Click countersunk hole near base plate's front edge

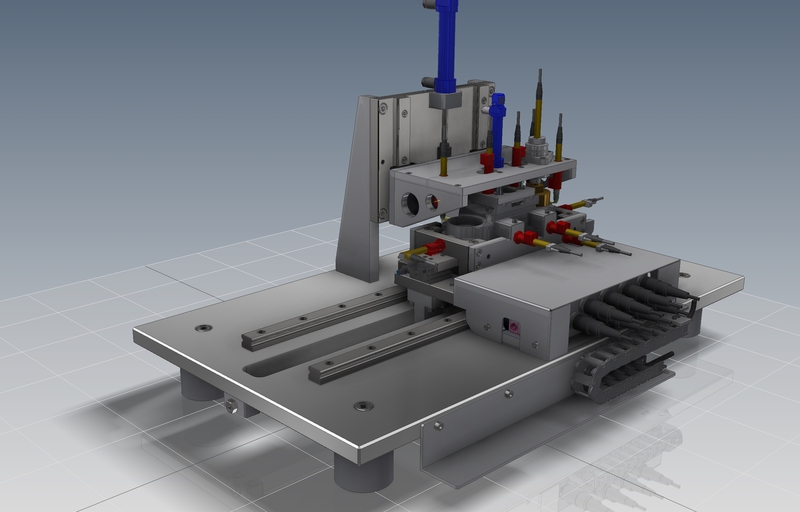pos(364,406)
